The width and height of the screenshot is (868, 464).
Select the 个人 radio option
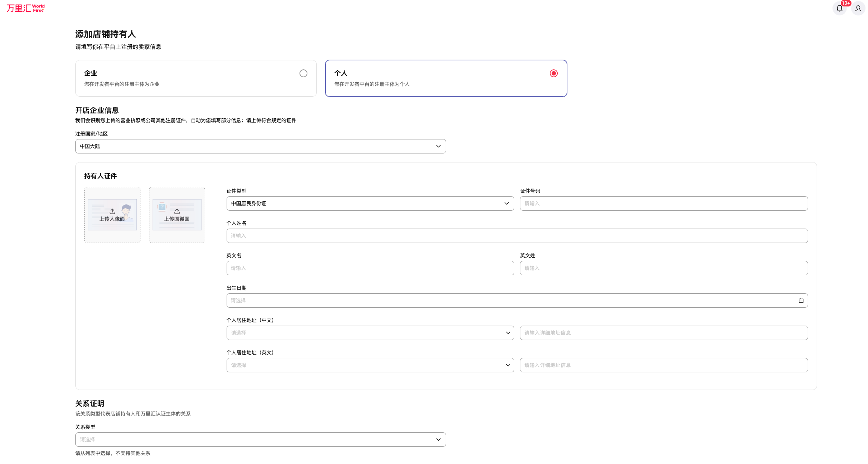[553, 73]
